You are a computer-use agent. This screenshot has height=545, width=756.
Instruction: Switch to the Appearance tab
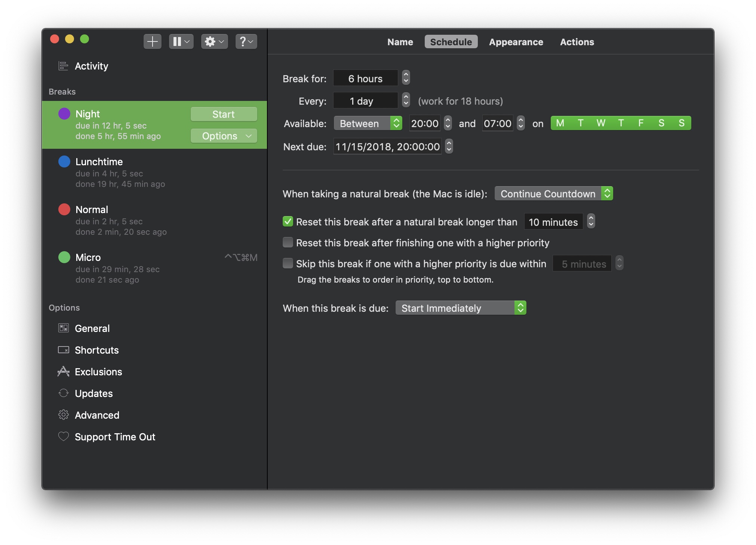pos(516,42)
